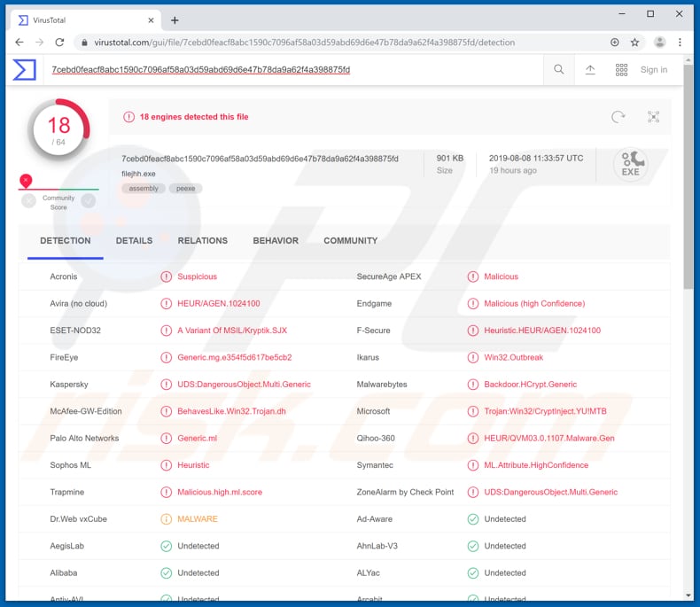
Task: Open the similar files graph icon
Action: point(654,117)
